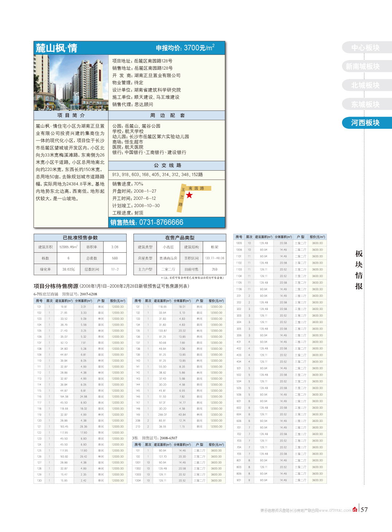The image size is (392, 532).
Task: Click the red star location marker on map
Action: click(x=189, y=195)
